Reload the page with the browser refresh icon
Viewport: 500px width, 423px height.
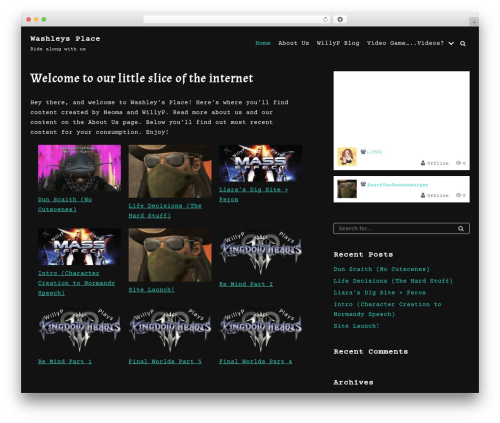tap(325, 19)
